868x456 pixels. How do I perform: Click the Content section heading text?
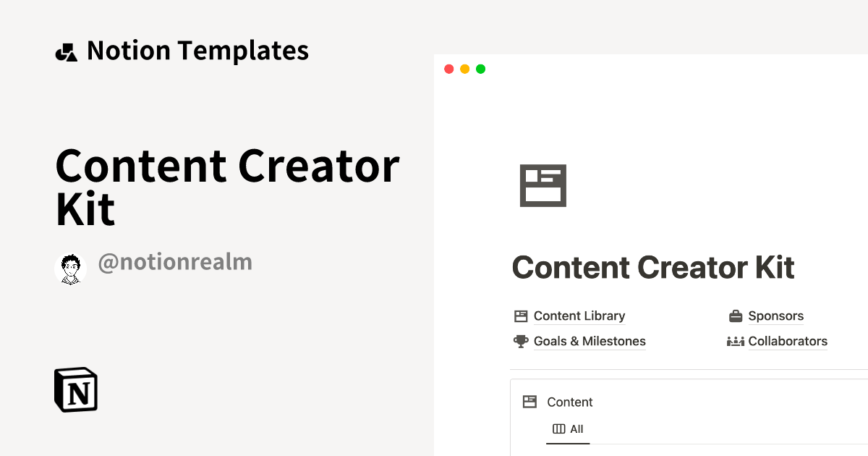(x=570, y=402)
